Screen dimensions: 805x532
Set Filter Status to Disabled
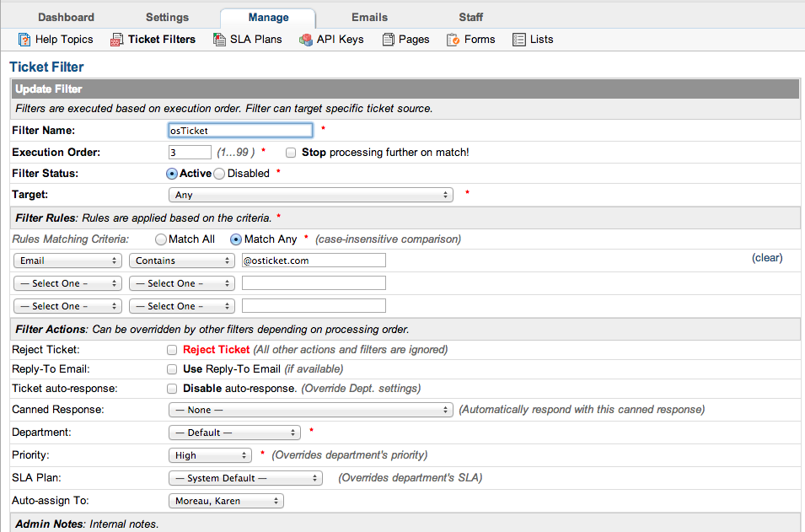(x=219, y=174)
